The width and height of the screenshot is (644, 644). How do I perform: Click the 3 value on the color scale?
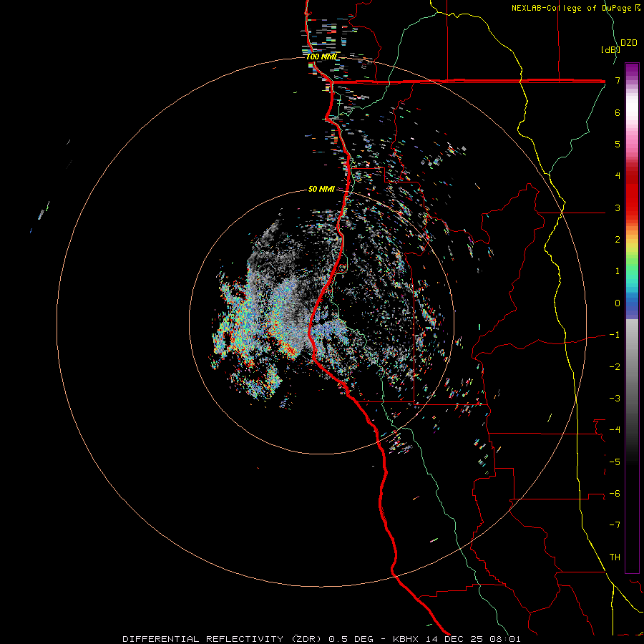pyautogui.click(x=618, y=208)
